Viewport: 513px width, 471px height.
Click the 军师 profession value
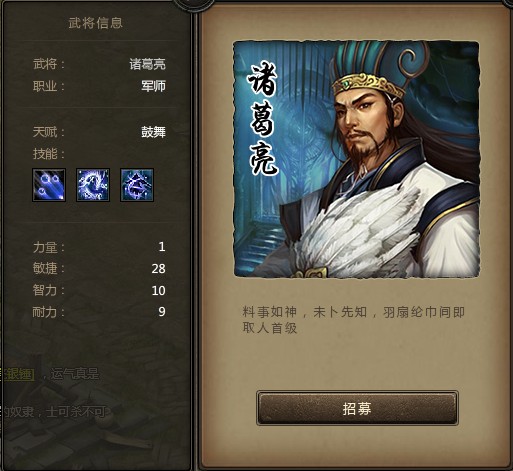(153, 86)
